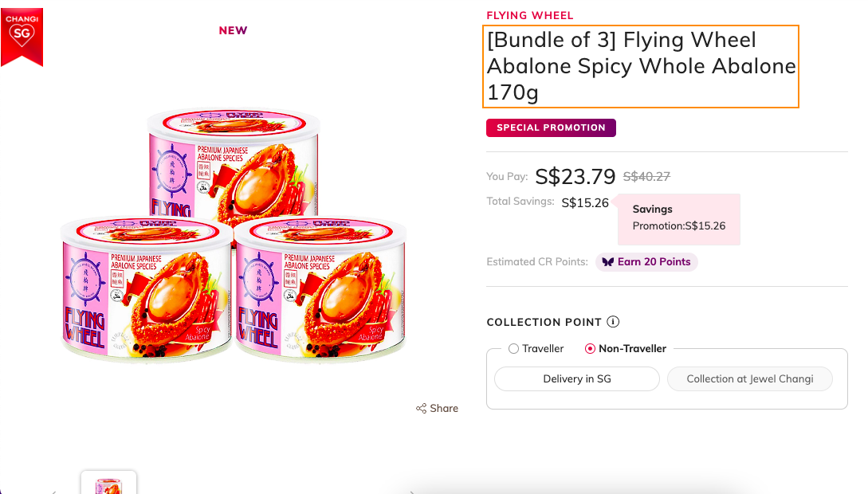This screenshot has height=494, width=868.
Task: Click the Changi SG heart badge
Action: click(22, 36)
